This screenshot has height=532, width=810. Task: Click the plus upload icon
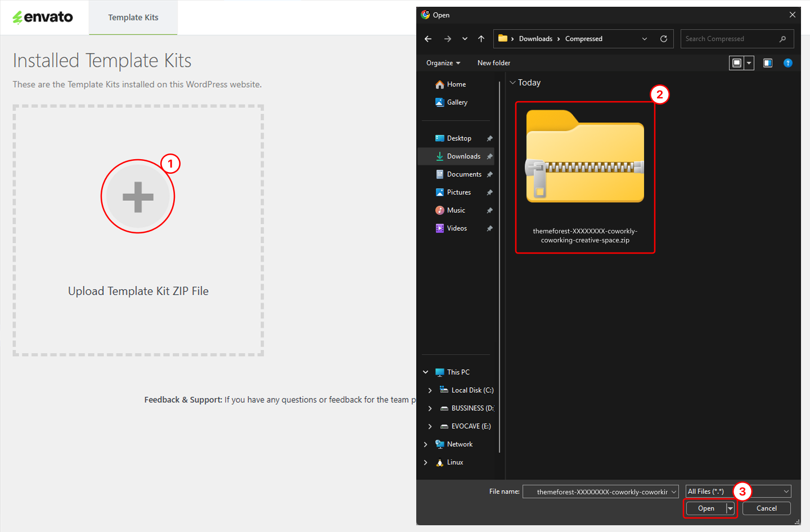click(138, 197)
